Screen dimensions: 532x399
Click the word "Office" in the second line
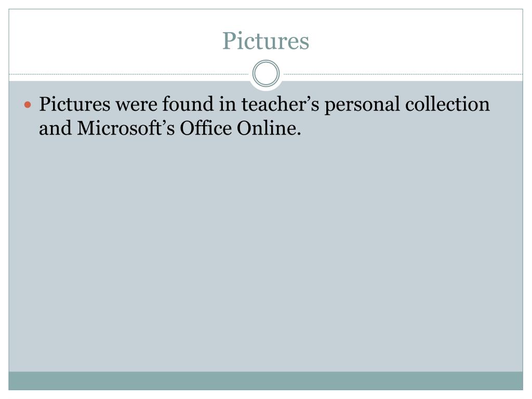coord(206,128)
